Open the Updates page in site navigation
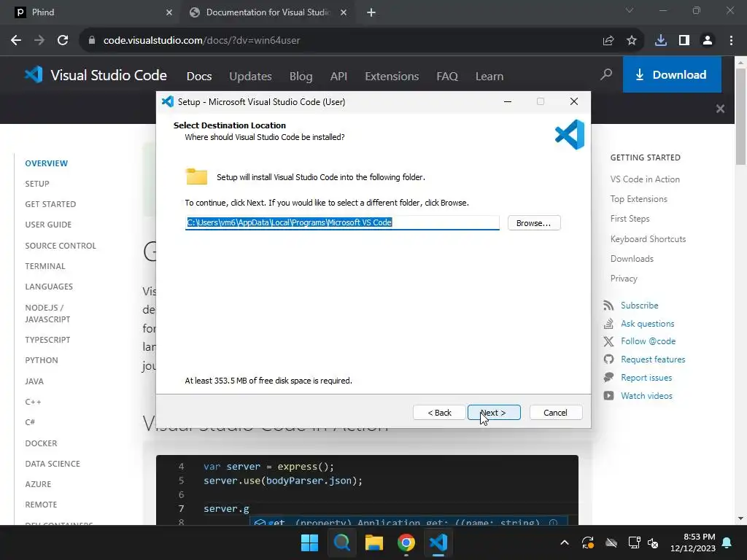Viewport: 747px width, 560px height. coord(251,76)
